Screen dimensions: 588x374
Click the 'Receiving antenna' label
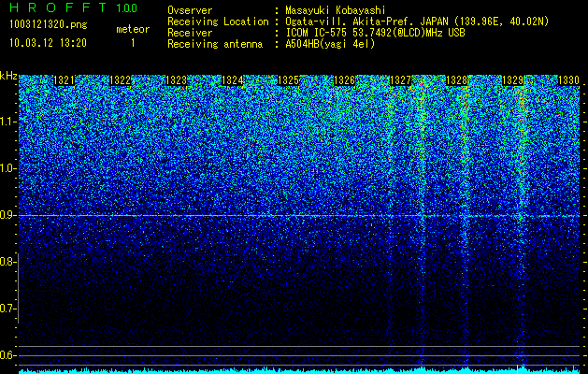[215, 44]
